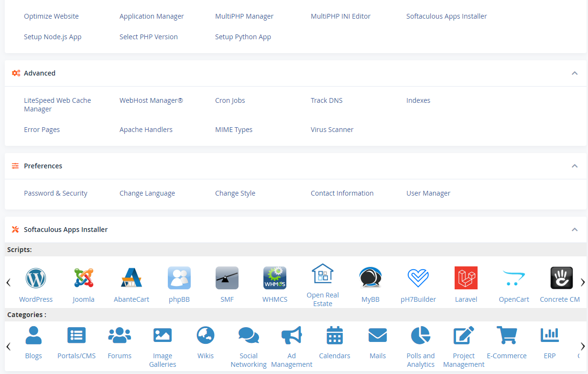
Task: Launch Virus Scanner
Action: [x=332, y=130]
